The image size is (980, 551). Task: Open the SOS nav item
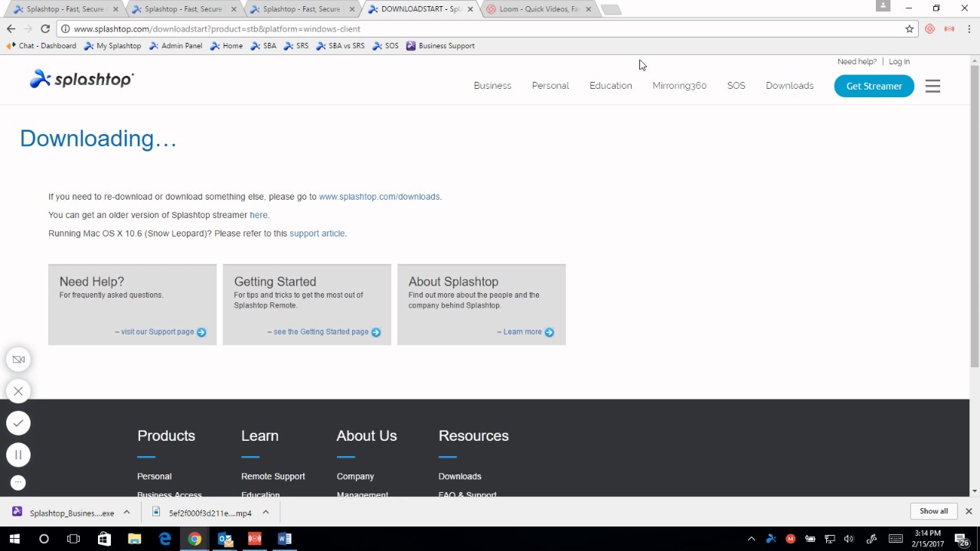point(736,86)
